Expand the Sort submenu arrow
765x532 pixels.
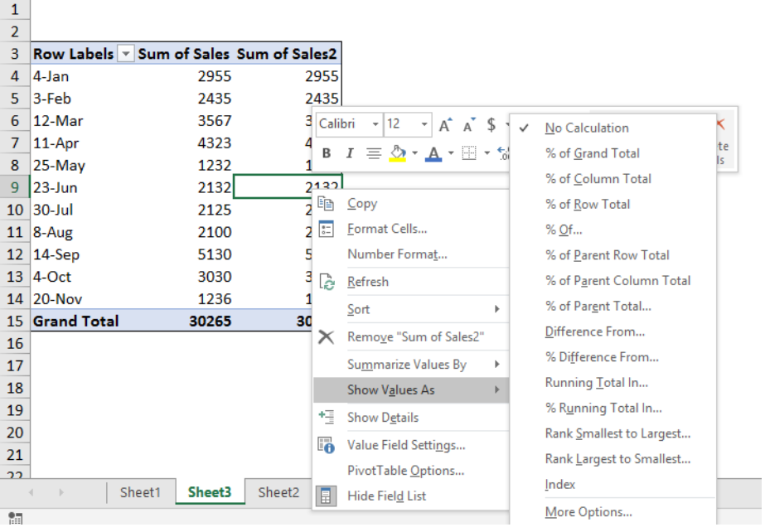coord(496,309)
